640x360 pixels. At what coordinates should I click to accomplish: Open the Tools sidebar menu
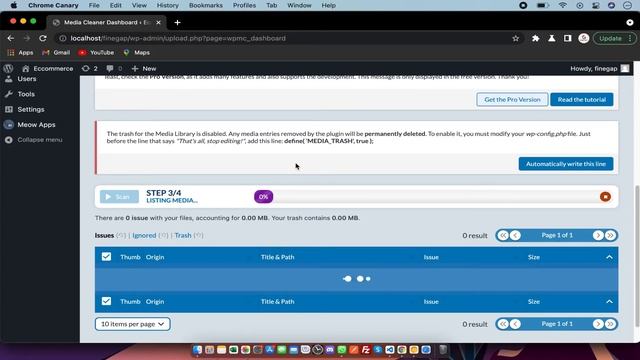pos(26,94)
